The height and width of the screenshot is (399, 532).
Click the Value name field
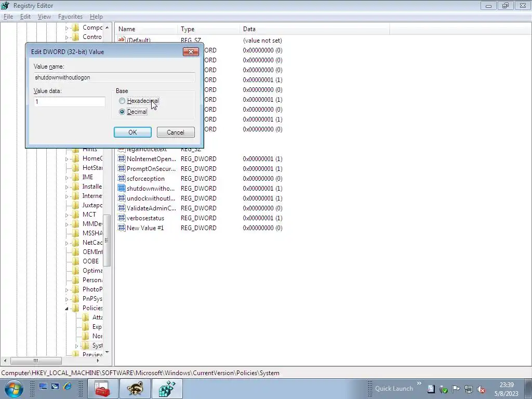(x=114, y=77)
